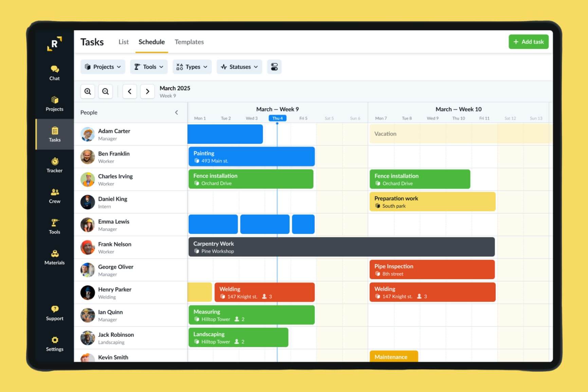Click the Adam Carter name
Viewport: 588px width, 392px height.
(x=114, y=131)
